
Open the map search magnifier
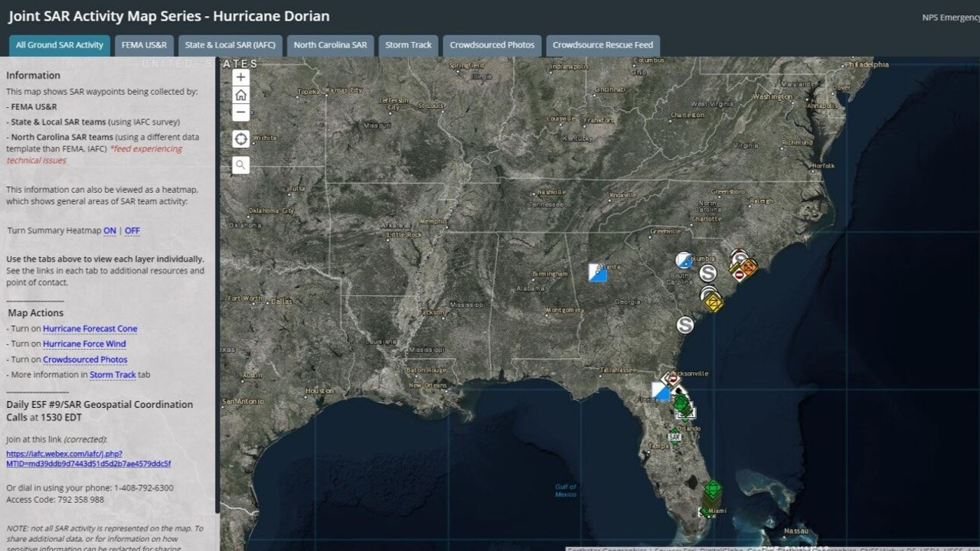click(x=240, y=165)
